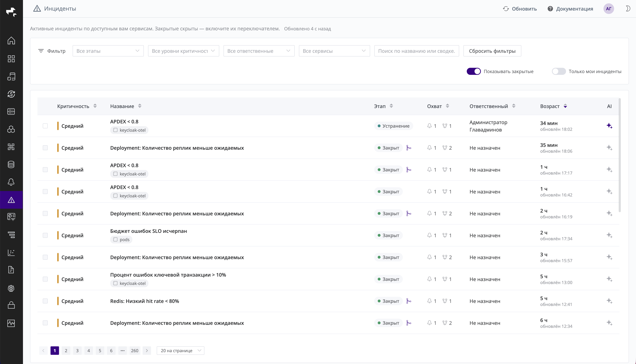Image resolution: width=636 pixels, height=364 pixels.
Task: Click the AI sparkle icon for the 34 мин incident
Action: pyautogui.click(x=609, y=126)
